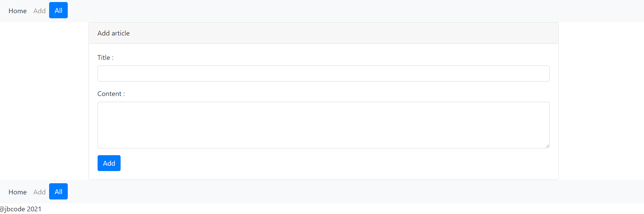Click inside the Title input field
This screenshot has width=644, height=214.
point(323,73)
